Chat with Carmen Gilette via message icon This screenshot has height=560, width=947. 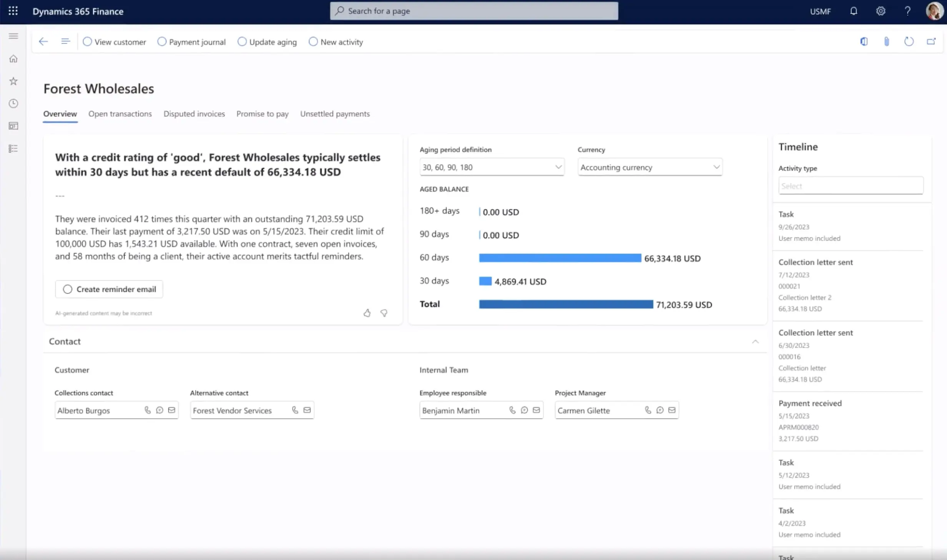pos(660,410)
